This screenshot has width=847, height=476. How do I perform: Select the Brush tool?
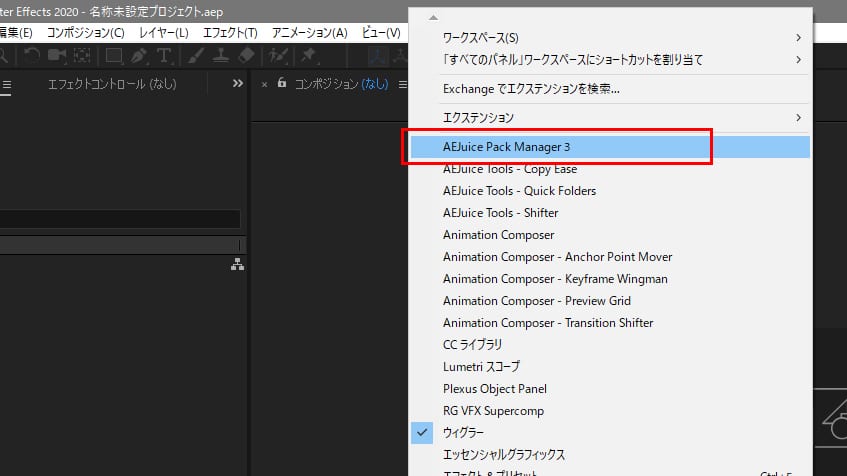tap(196, 56)
